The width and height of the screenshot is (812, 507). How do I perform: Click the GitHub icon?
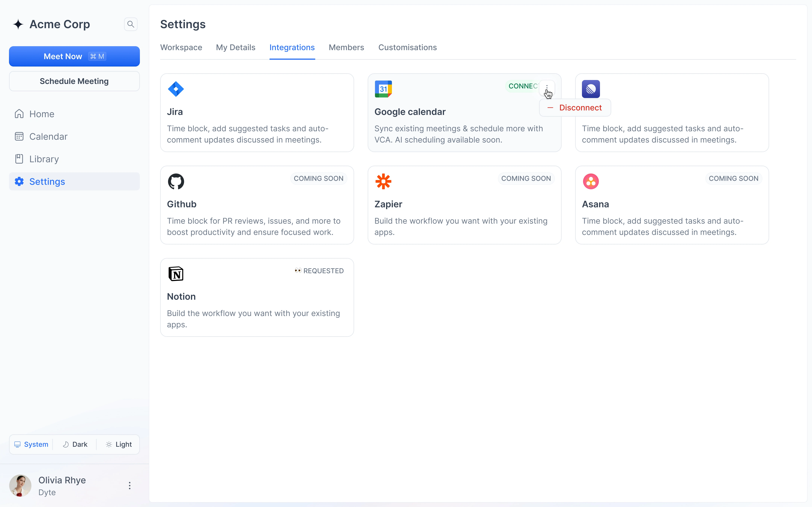point(176,181)
